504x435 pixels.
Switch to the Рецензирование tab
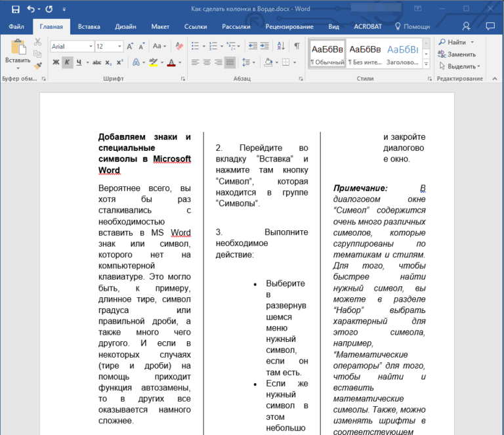(289, 27)
